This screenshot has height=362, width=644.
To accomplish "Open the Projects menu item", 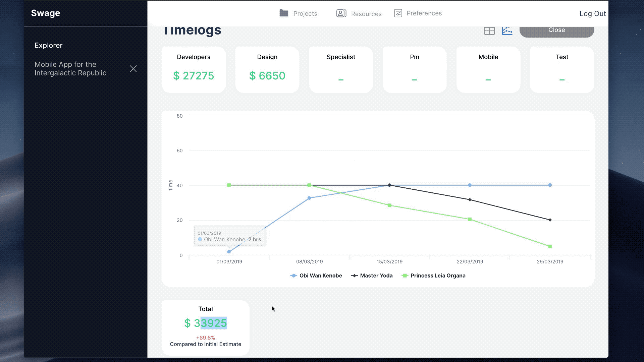I will coord(305,14).
